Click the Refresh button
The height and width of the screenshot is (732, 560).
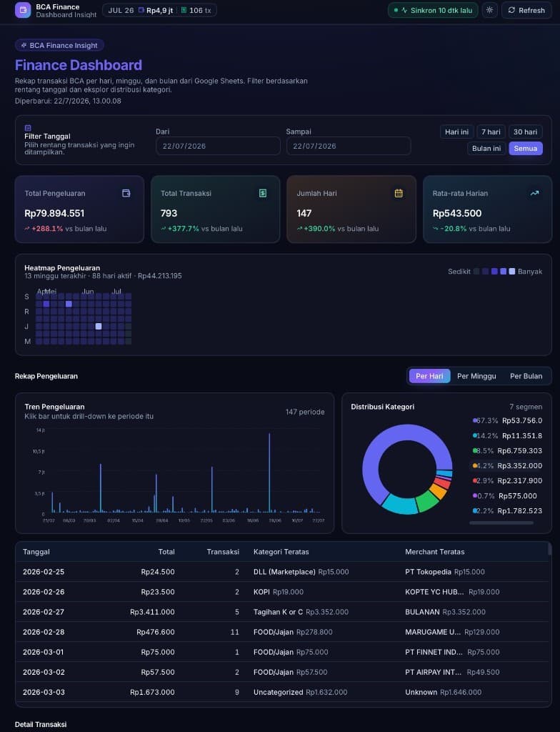526,10
